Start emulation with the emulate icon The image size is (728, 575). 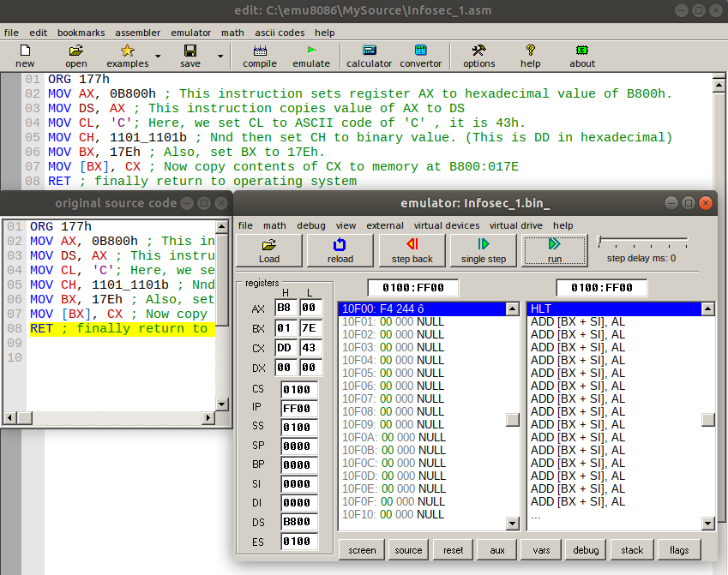point(311,56)
